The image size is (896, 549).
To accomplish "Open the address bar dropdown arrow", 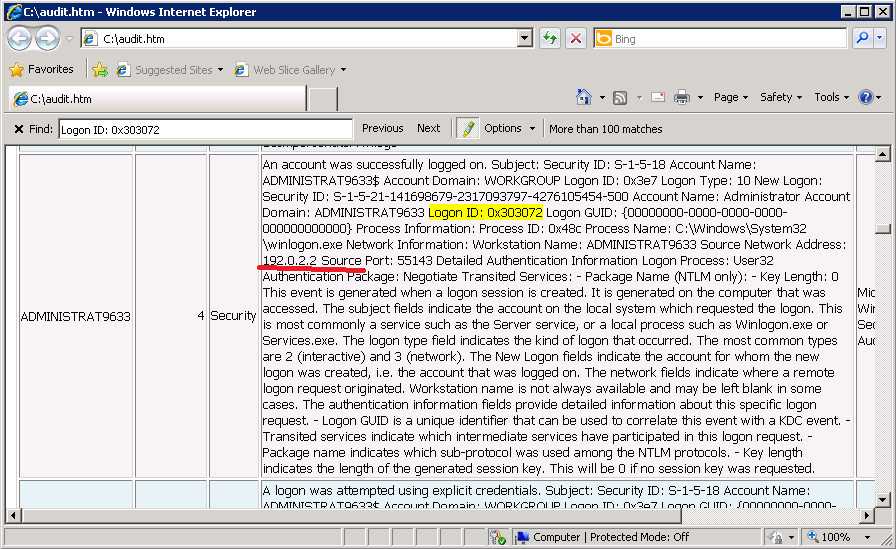I will pyautogui.click(x=525, y=39).
